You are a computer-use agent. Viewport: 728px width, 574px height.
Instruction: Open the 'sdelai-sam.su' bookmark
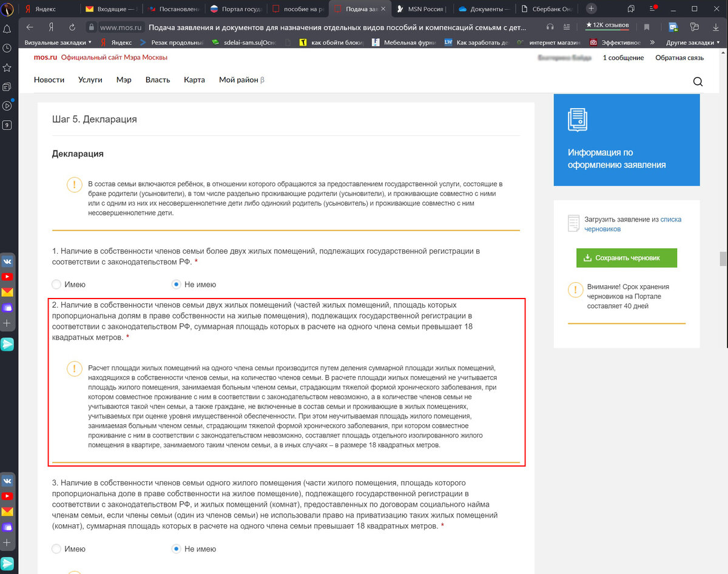(244, 42)
